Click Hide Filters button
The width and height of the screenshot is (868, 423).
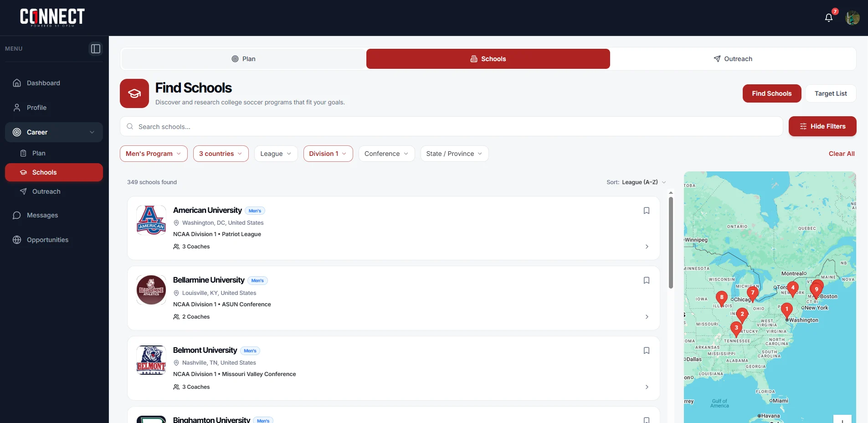tap(822, 126)
